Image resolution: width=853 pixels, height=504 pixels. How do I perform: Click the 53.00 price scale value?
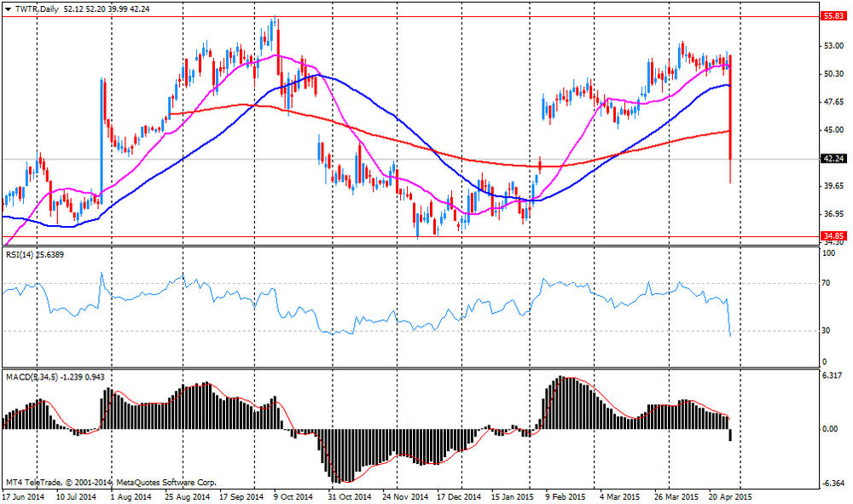pyautogui.click(x=834, y=46)
